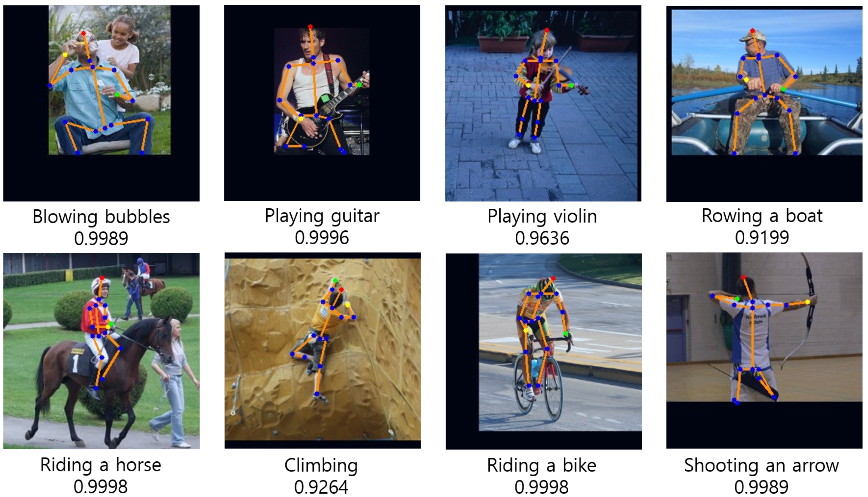Select the Rowing a boat image

764,103
